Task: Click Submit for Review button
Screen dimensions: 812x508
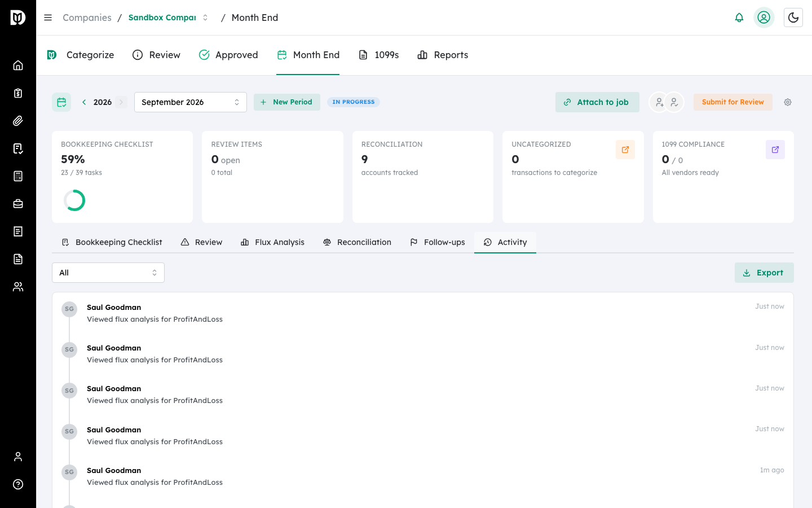Action: point(732,102)
